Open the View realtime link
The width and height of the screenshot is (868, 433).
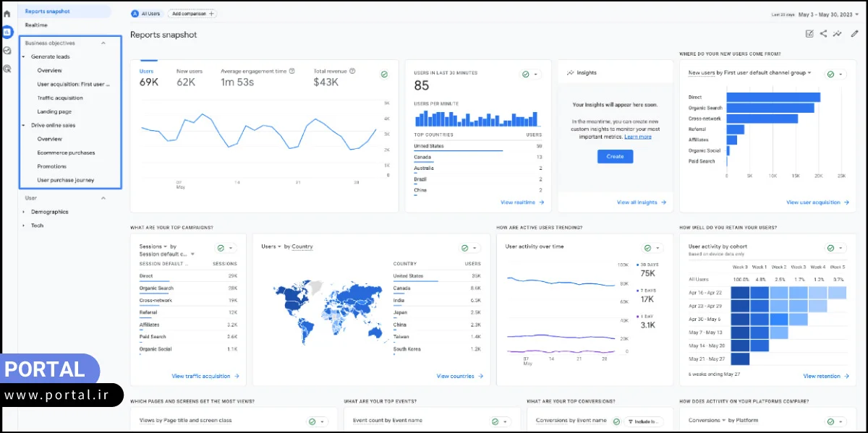[518, 202]
